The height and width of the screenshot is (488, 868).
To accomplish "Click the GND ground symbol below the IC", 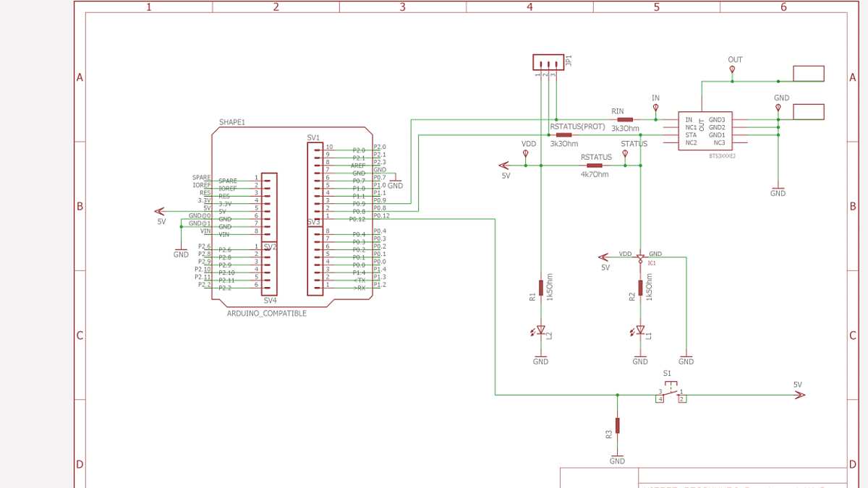I will [778, 188].
